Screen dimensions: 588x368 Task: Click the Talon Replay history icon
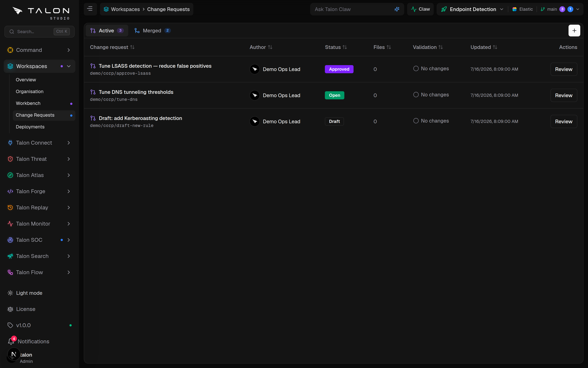click(10, 207)
